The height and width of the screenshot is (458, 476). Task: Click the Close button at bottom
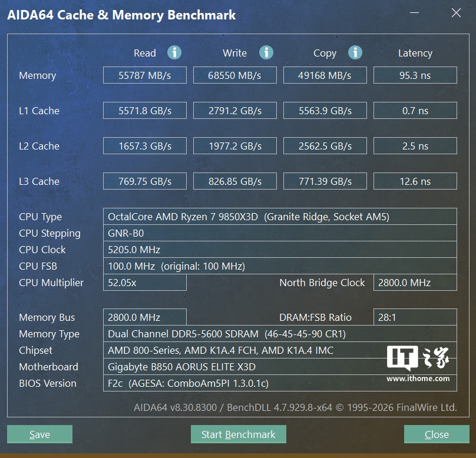(x=437, y=434)
